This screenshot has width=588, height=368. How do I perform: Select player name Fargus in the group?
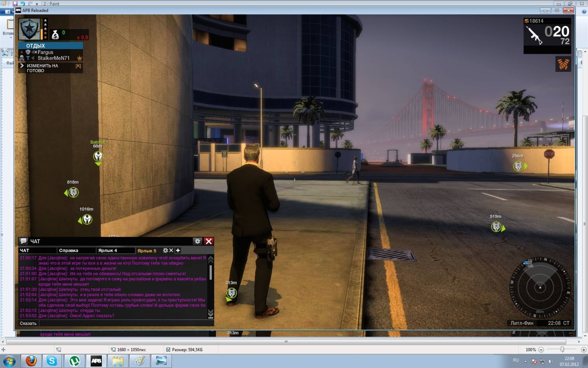(46, 52)
